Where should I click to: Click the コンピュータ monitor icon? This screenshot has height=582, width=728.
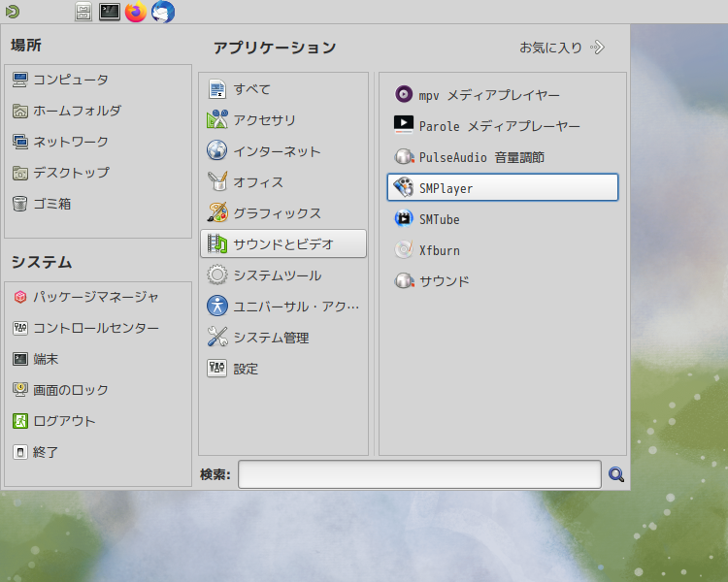(x=20, y=80)
